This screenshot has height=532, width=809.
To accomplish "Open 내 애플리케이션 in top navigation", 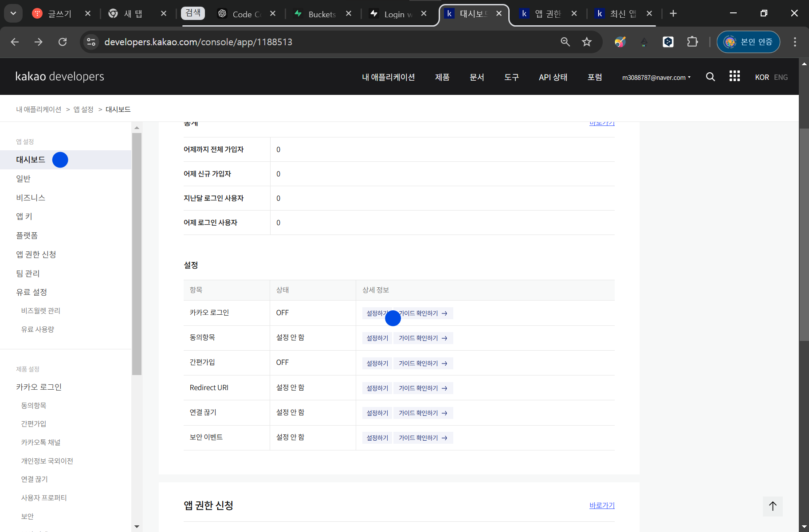I will (389, 77).
